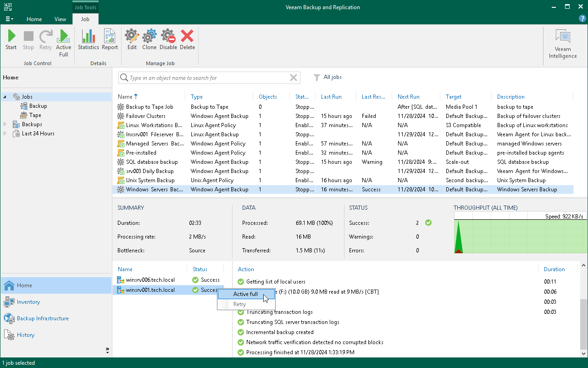Select the Unix System Backup job
Screen dimensions: 588x368
343,180
